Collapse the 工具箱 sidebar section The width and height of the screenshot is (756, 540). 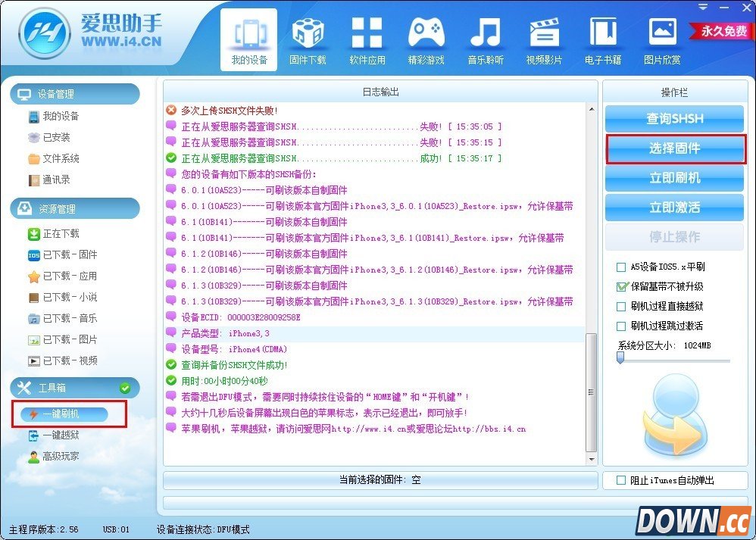[73, 388]
